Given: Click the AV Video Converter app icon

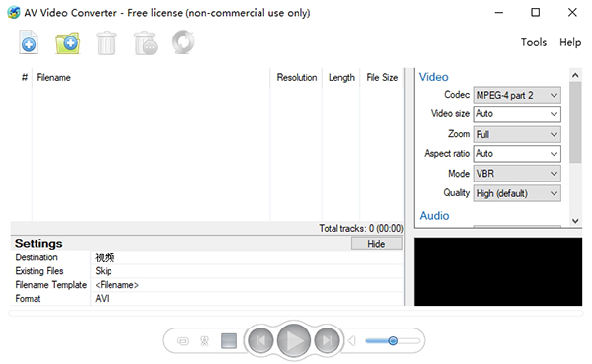Looking at the screenshot, I should (x=14, y=13).
